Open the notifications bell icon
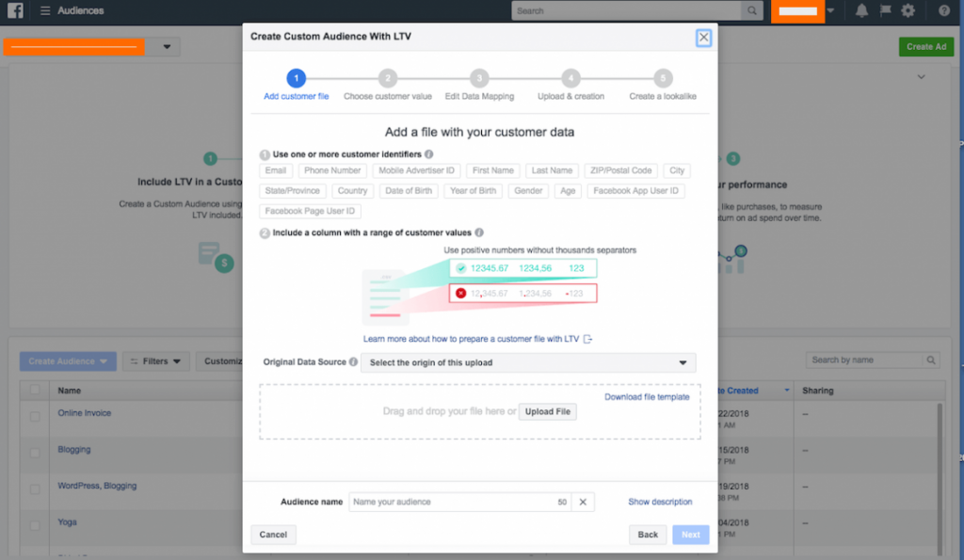 [x=861, y=10]
